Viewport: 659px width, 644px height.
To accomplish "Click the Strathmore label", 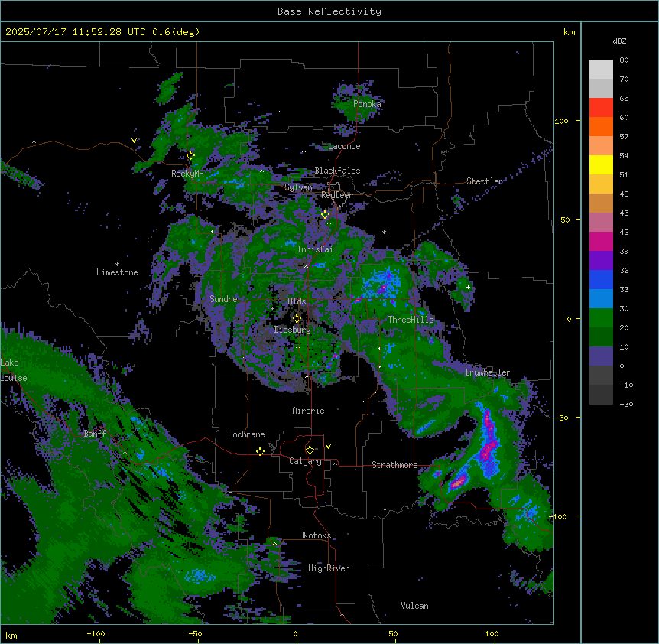I will click(394, 465).
